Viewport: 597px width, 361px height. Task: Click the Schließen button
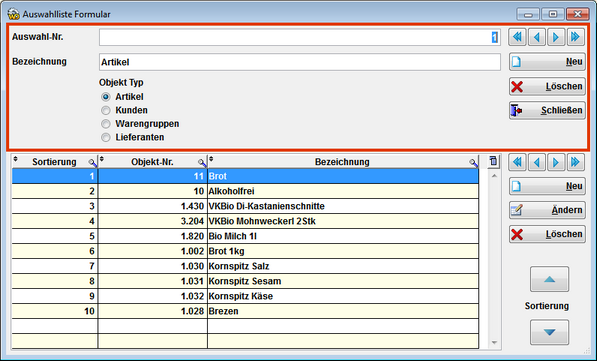[547, 110]
